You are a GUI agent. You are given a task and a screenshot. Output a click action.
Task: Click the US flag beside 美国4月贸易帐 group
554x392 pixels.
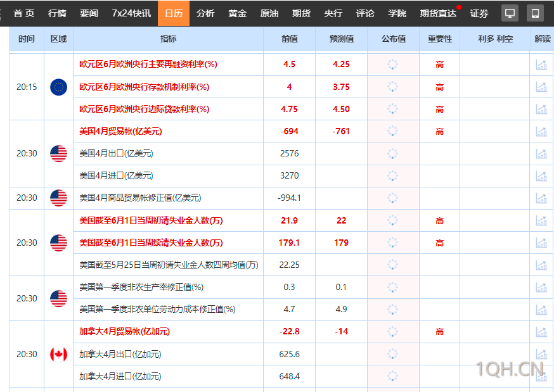59,153
